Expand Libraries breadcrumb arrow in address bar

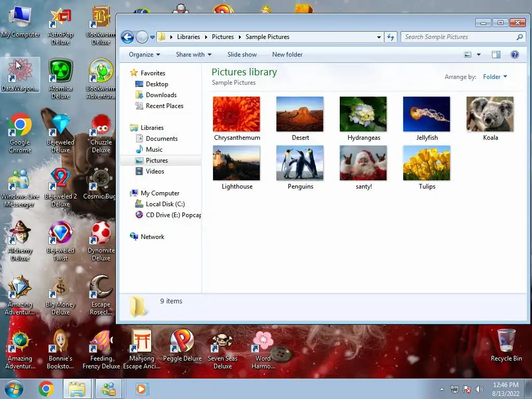tap(206, 37)
